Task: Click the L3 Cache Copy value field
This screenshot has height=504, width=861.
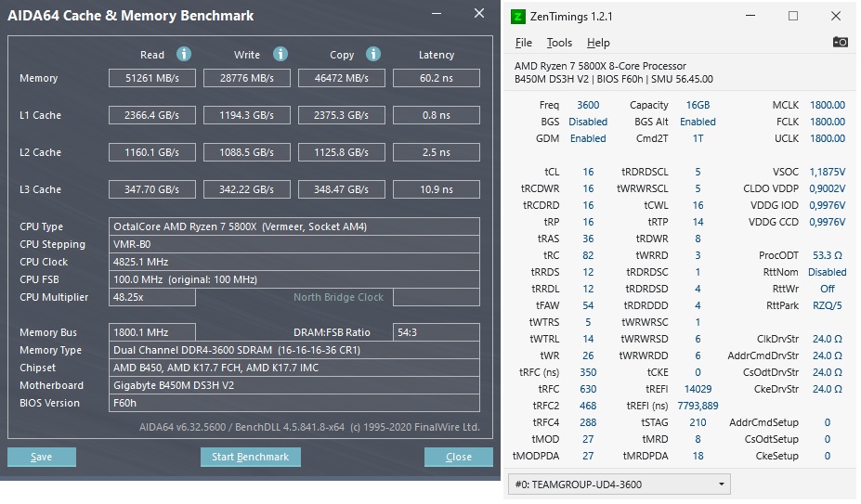Action: pyautogui.click(x=341, y=189)
